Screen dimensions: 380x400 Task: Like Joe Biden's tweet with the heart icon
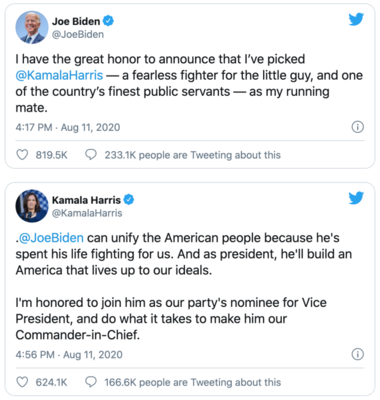(22, 155)
